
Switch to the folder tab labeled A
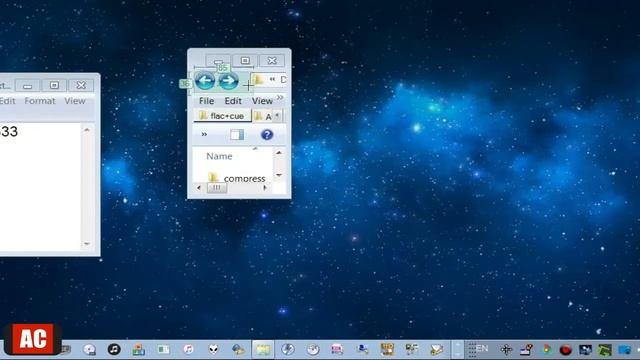(x=263, y=117)
